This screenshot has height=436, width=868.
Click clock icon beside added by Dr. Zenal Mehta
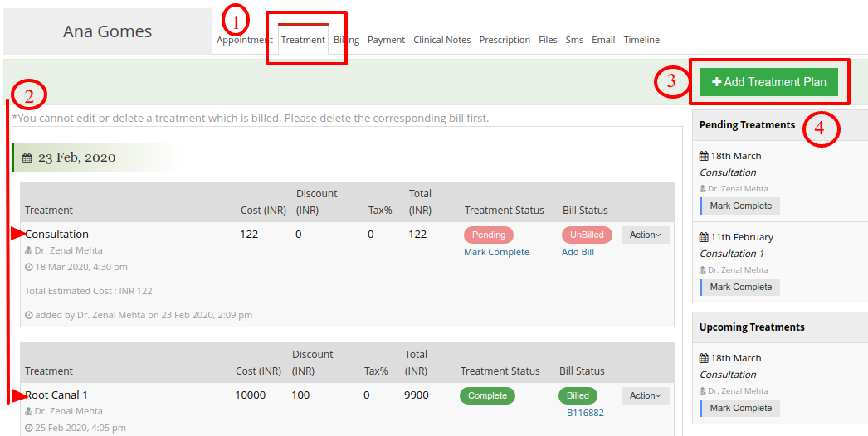[x=29, y=315]
